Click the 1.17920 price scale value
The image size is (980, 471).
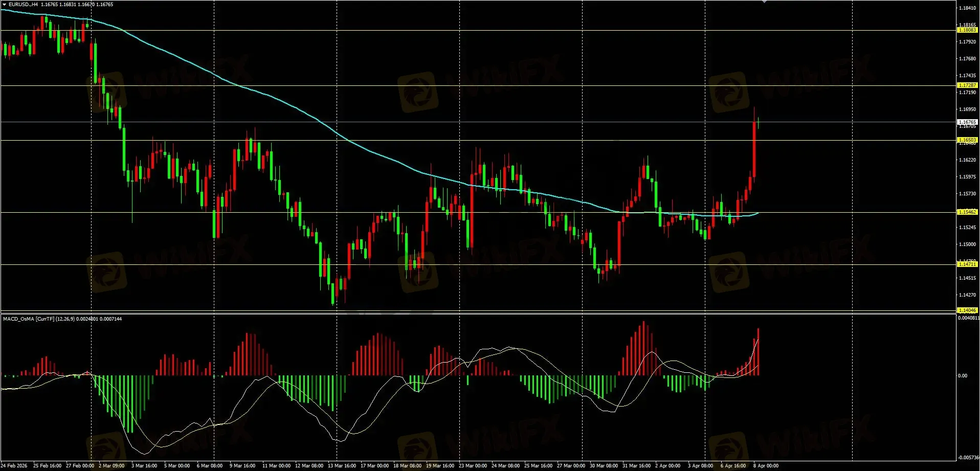[x=967, y=42]
